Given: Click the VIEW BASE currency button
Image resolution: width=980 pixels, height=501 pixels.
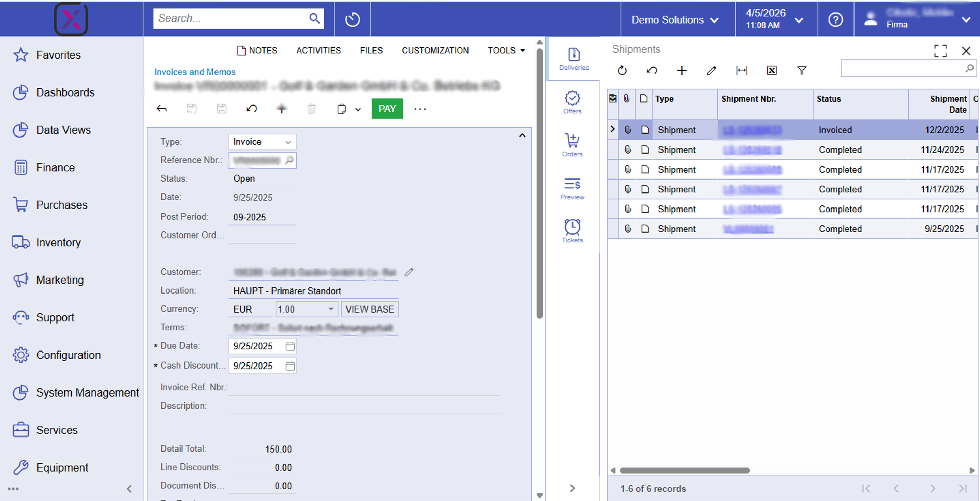Looking at the screenshot, I should point(369,309).
